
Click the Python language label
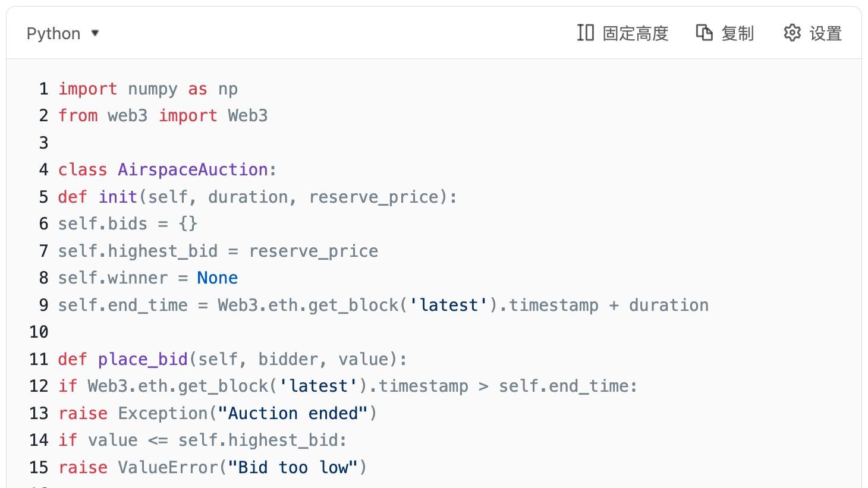[x=54, y=33]
